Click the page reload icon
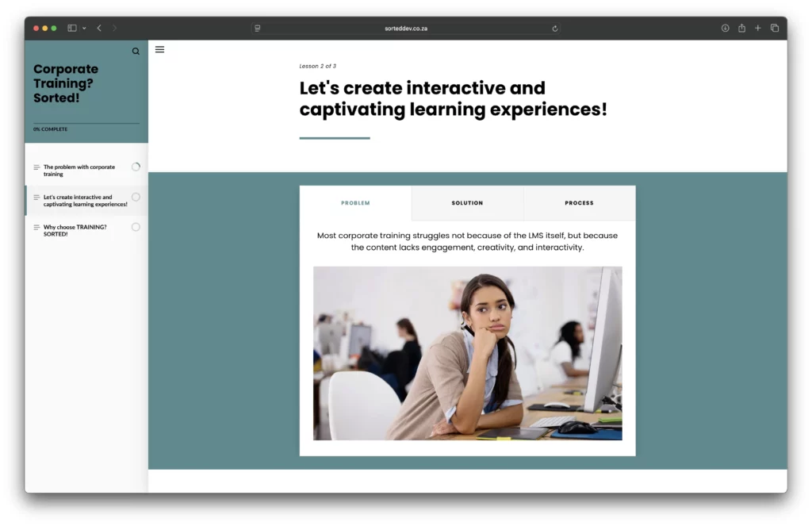The image size is (812, 526). tap(555, 29)
